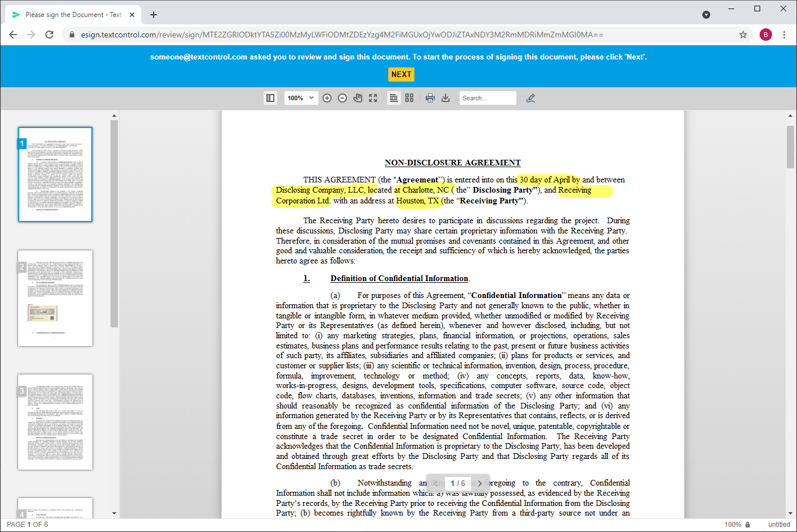
Task: Select page 1 thumbnail
Action: click(55, 175)
